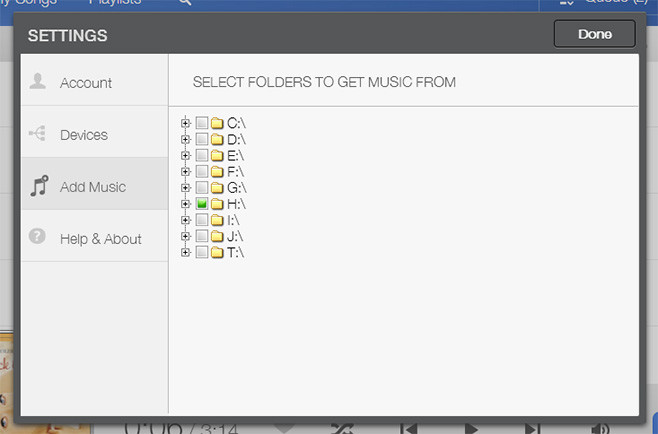The width and height of the screenshot is (658, 434).
Task: Click the play button behind dialog
Action: point(471,429)
